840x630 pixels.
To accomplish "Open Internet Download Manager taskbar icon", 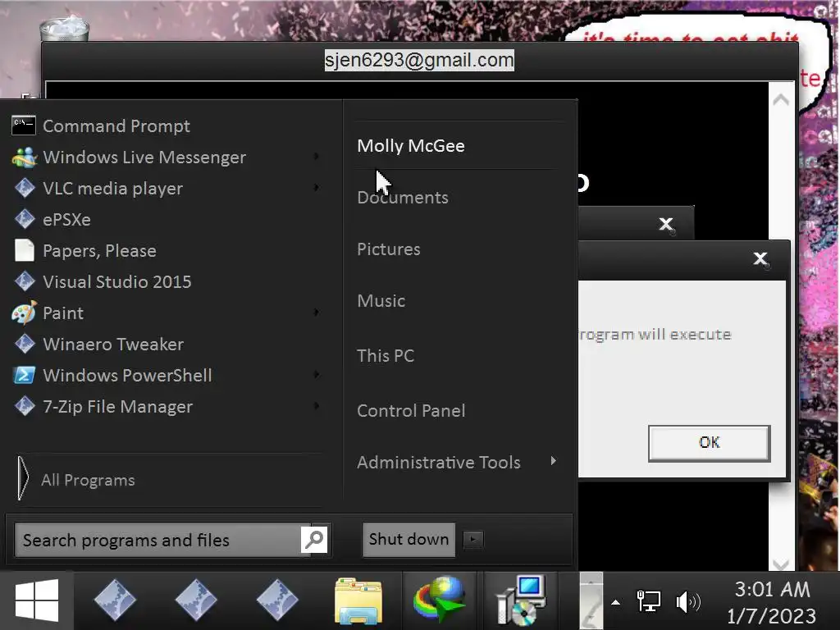I will [440, 600].
